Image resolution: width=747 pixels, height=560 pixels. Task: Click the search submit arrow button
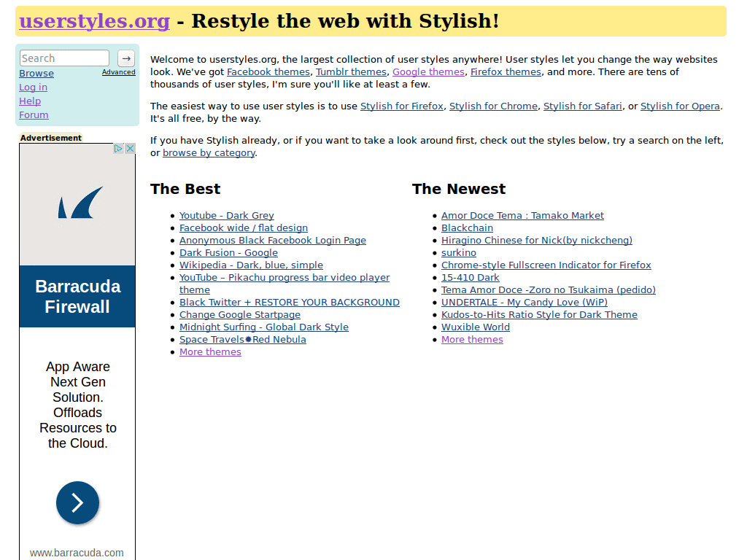pyautogui.click(x=126, y=58)
